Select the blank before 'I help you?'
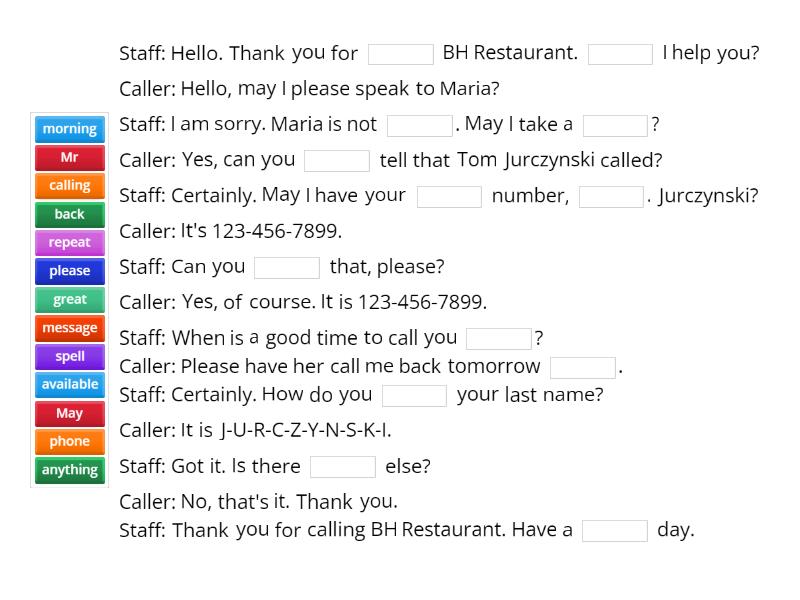The width and height of the screenshot is (800, 600). click(620, 54)
